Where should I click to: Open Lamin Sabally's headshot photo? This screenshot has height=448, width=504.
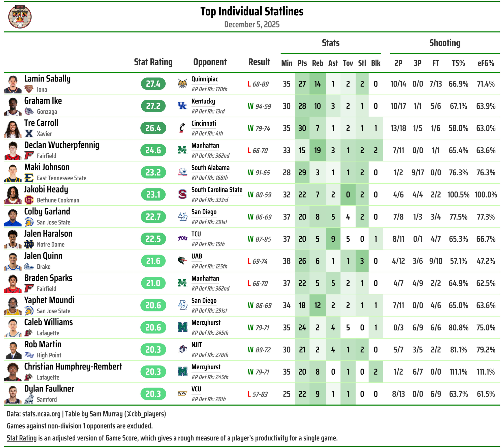13,85
